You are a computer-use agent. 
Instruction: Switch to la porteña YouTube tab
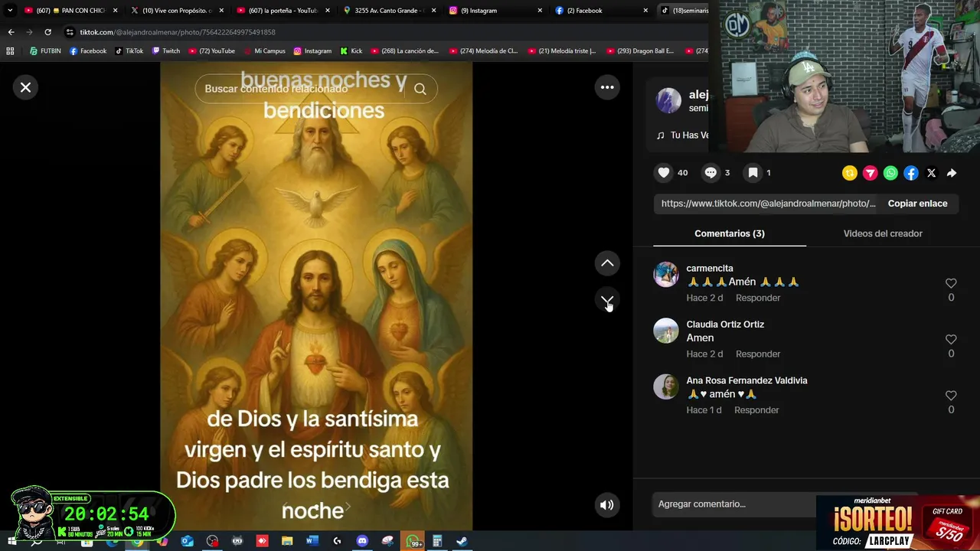tap(283, 11)
